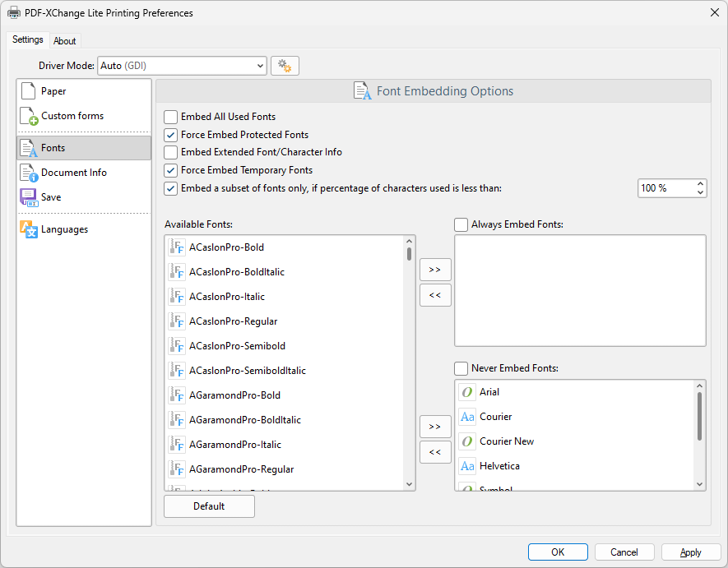Click the Courier New font icon

pyautogui.click(x=467, y=441)
